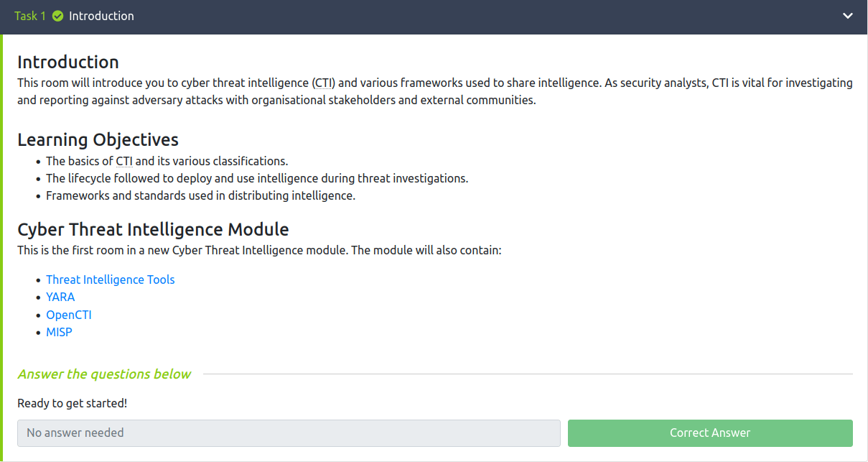Image resolution: width=868 pixels, height=462 pixels.
Task: Click the CTI abbreviation under Learning Objectives
Action: (x=123, y=161)
